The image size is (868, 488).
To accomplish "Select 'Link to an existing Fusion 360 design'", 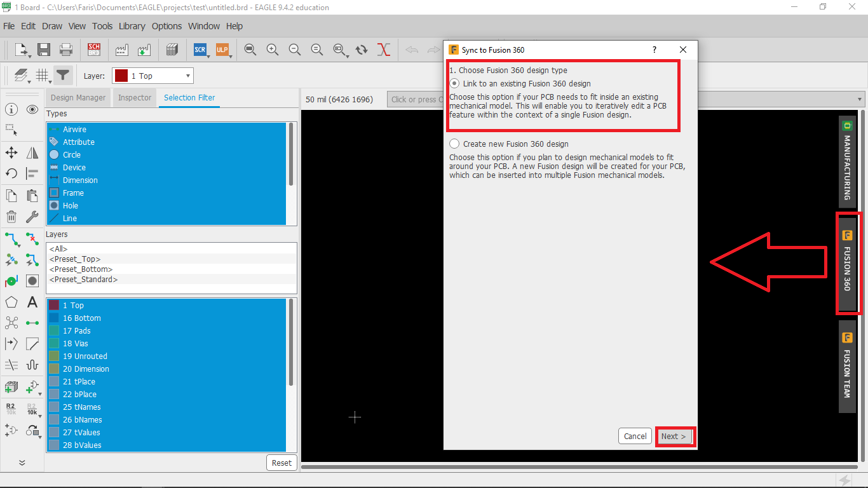I will [454, 84].
